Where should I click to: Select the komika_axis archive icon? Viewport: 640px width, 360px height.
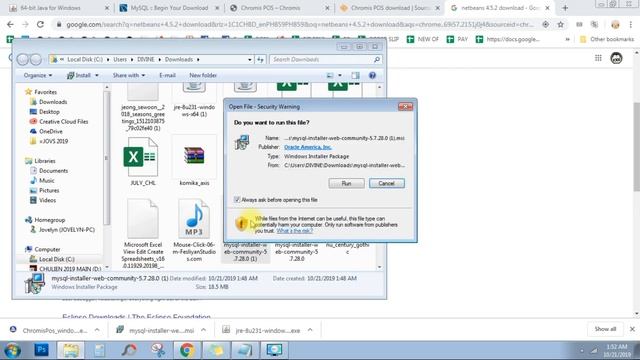(194, 156)
